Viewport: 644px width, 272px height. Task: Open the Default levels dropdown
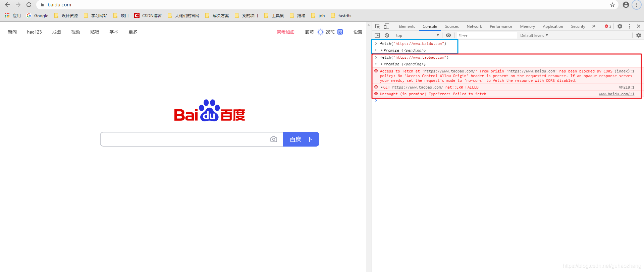coord(534,35)
